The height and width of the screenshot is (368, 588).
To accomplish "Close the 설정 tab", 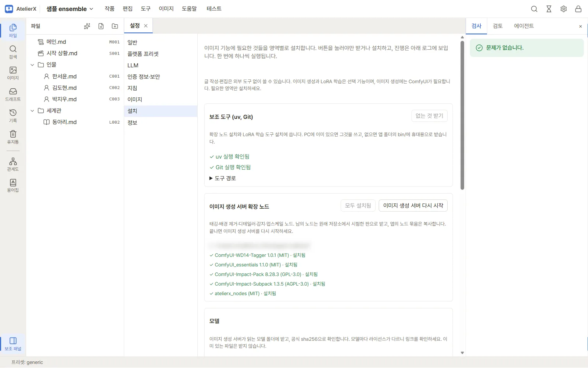I will (146, 26).
